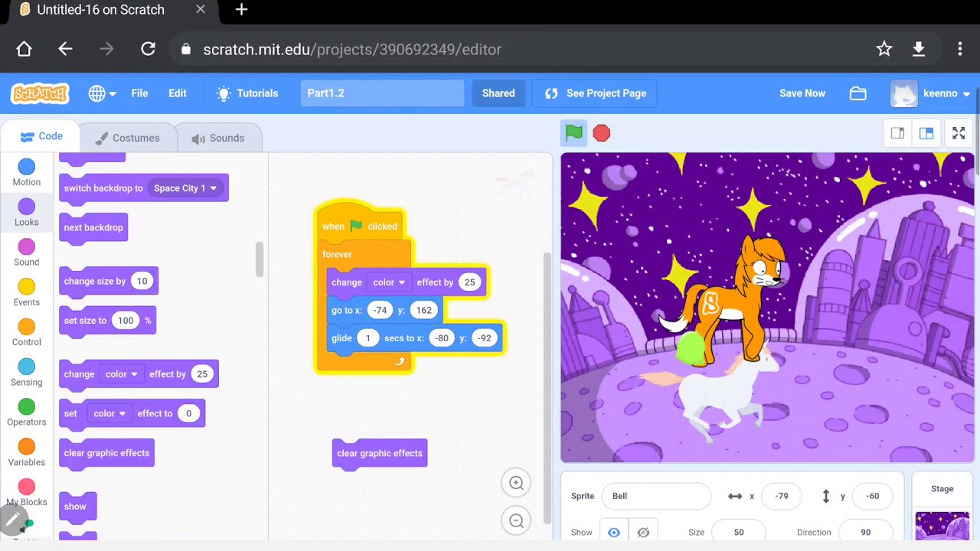
Task: Click the Shared button
Action: (498, 93)
